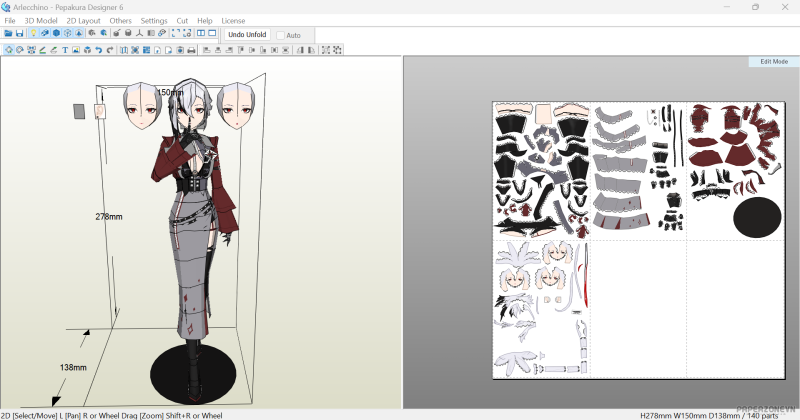
Task: Click the black circular base in 3D view
Action: (193, 374)
